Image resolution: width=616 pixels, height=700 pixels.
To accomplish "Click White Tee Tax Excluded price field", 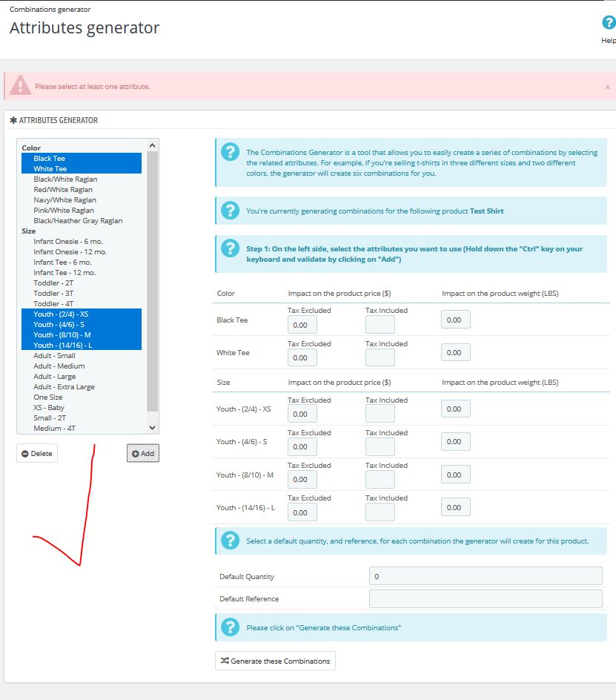I will pos(302,357).
